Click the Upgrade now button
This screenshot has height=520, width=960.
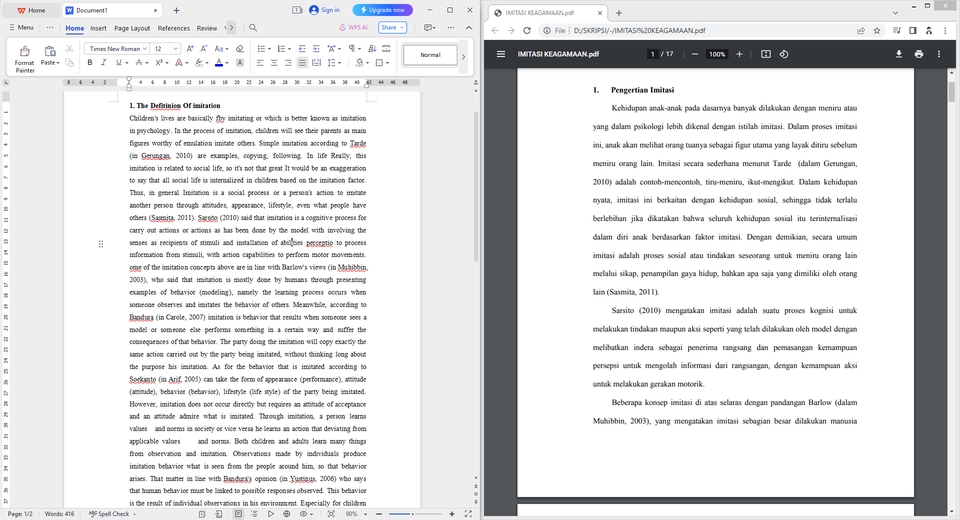[383, 10]
